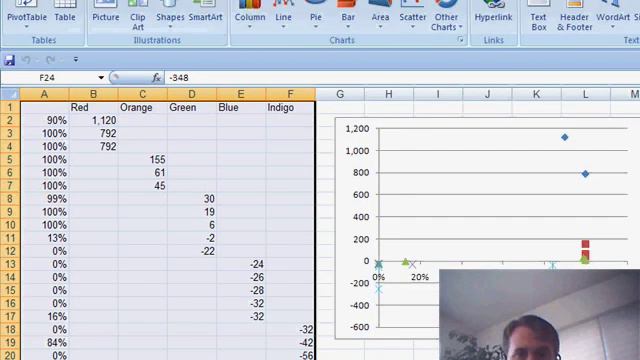The width and height of the screenshot is (640, 360).
Task: Select row 12 header
Action: coord(10,251)
